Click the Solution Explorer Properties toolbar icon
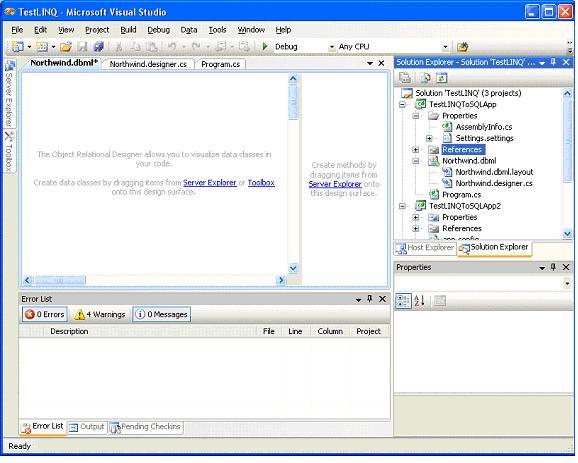The image size is (578, 463). 405,78
